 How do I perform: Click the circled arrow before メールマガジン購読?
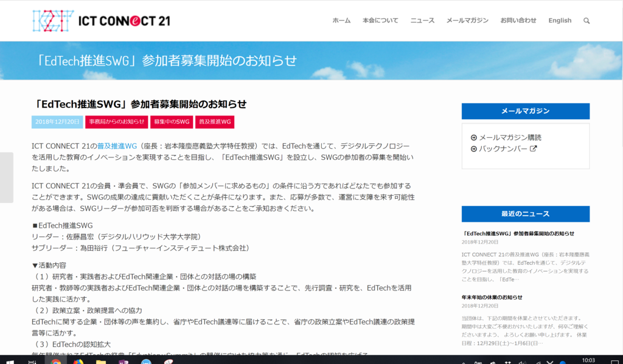pyautogui.click(x=473, y=138)
